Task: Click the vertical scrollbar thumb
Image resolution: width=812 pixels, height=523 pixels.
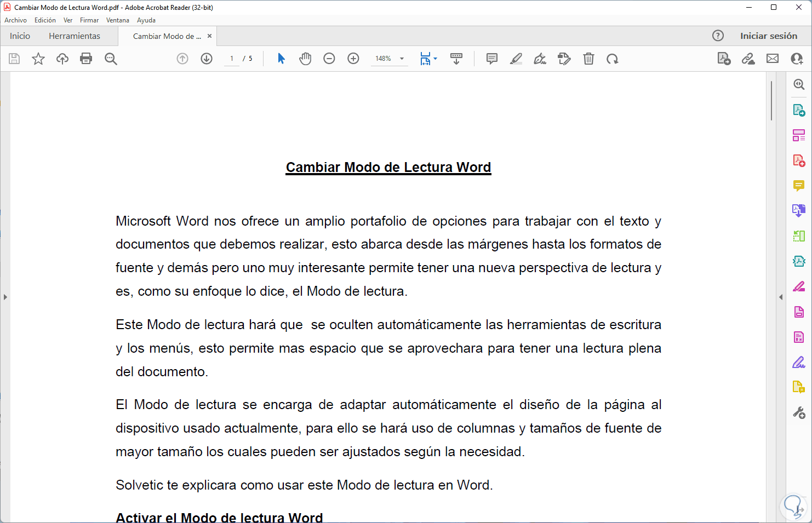Action: coord(771,101)
